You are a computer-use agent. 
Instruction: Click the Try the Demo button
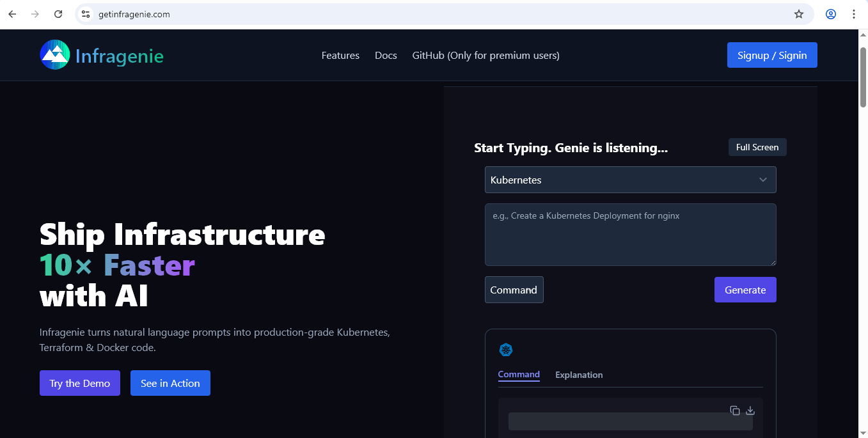click(80, 383)
